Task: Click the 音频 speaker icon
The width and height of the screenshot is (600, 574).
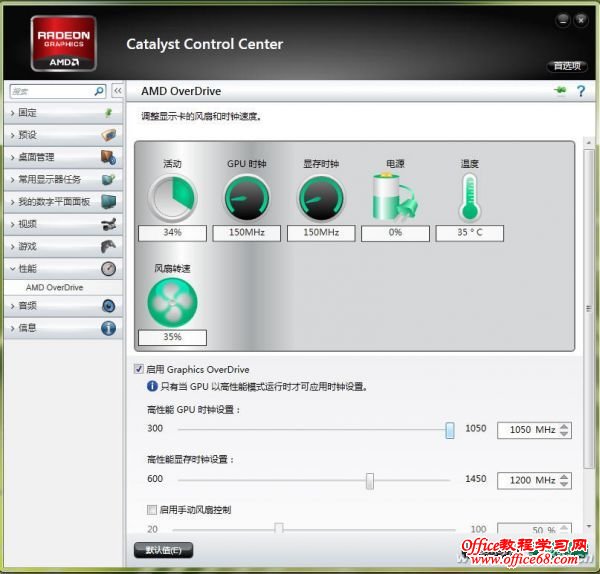Action: pos(109,306)
